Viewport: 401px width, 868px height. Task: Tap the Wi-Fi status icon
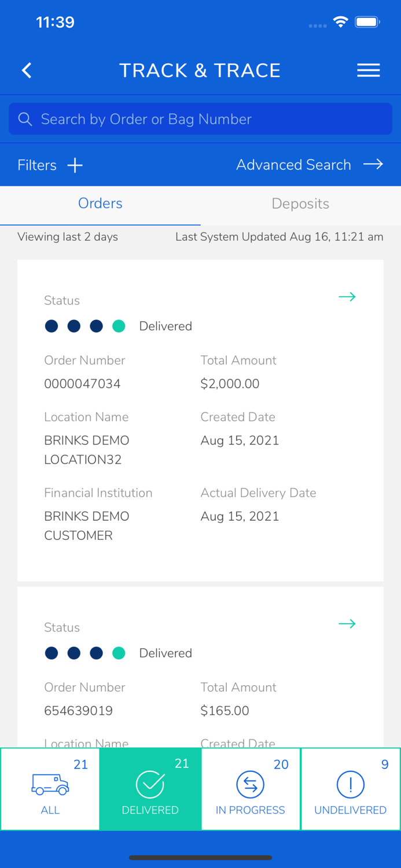(340, 22)
